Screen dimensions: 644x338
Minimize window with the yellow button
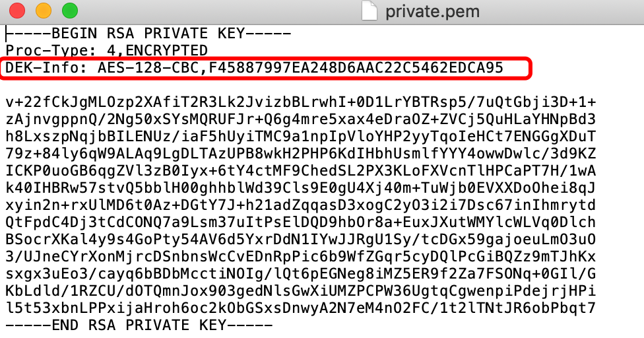tap(44, 11)
